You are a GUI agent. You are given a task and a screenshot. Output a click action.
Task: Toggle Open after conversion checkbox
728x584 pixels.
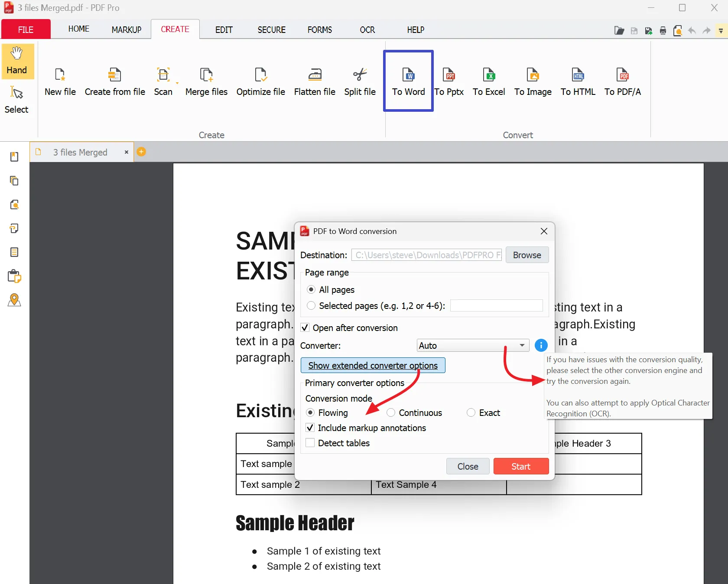point(305,328)
